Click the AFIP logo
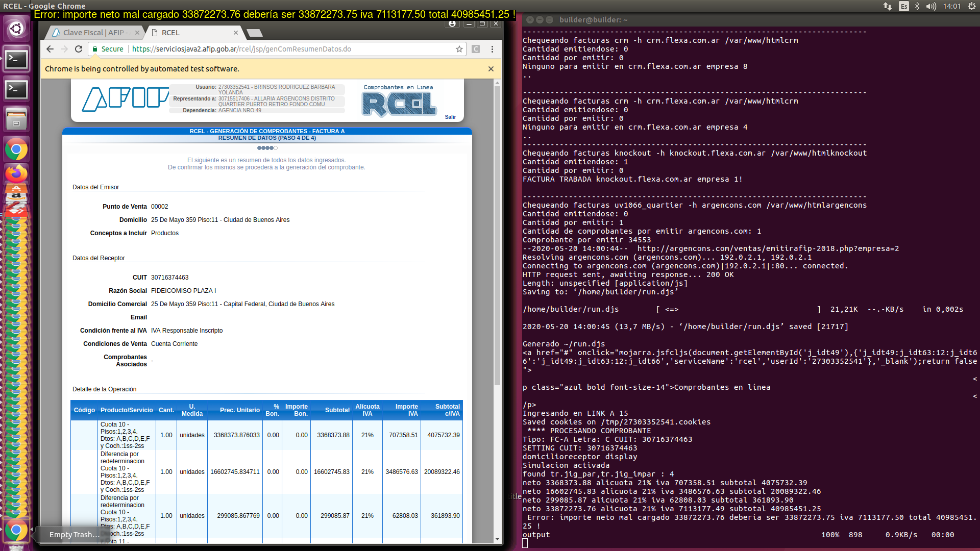980x551 pixels. click(x=126, y=99)
